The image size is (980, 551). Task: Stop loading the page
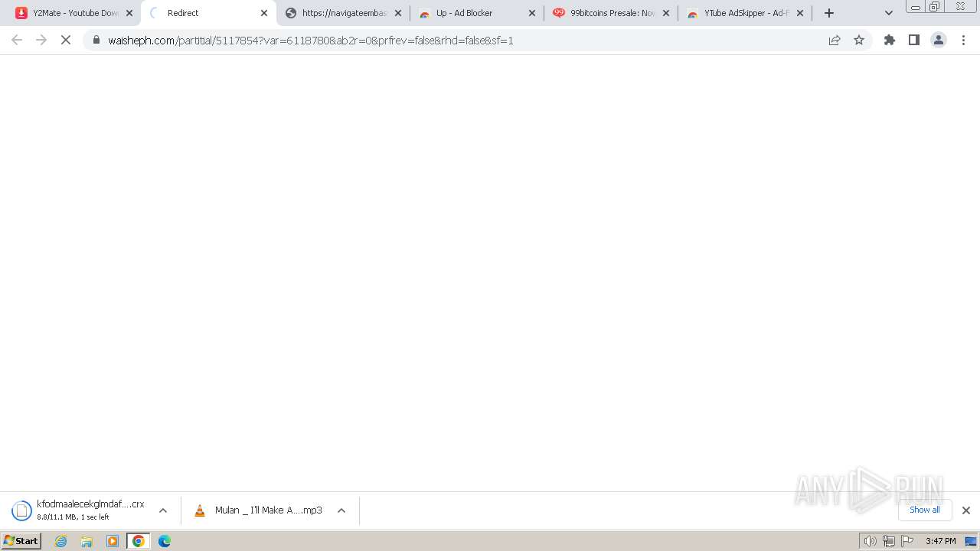(x=66, y=40)
